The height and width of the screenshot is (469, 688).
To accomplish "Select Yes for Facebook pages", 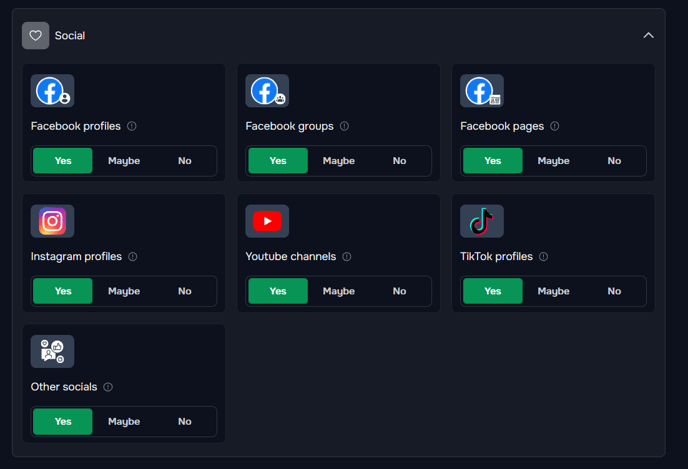I will pos(493,161).
